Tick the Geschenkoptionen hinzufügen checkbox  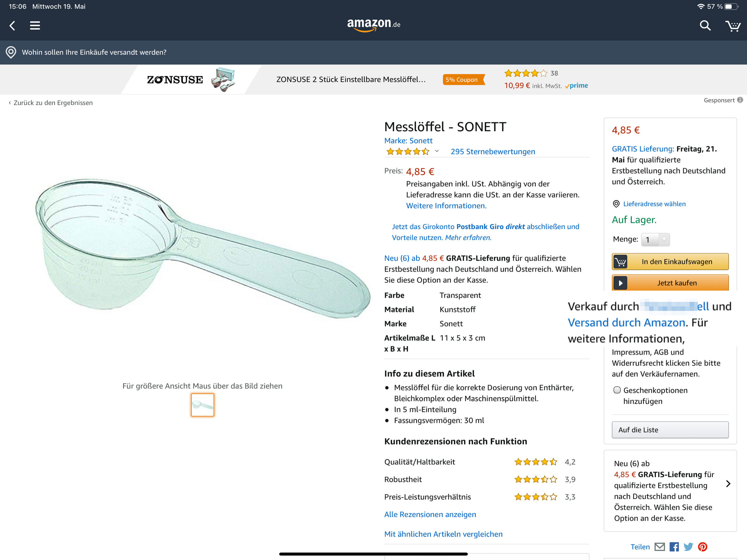click(617, 390)
